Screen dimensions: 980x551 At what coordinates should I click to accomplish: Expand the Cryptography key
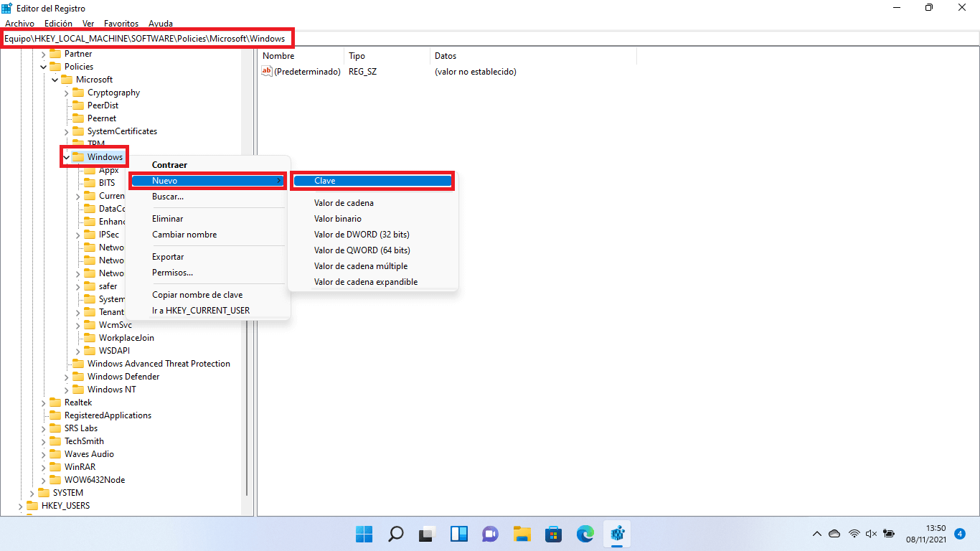click(67, 93)
